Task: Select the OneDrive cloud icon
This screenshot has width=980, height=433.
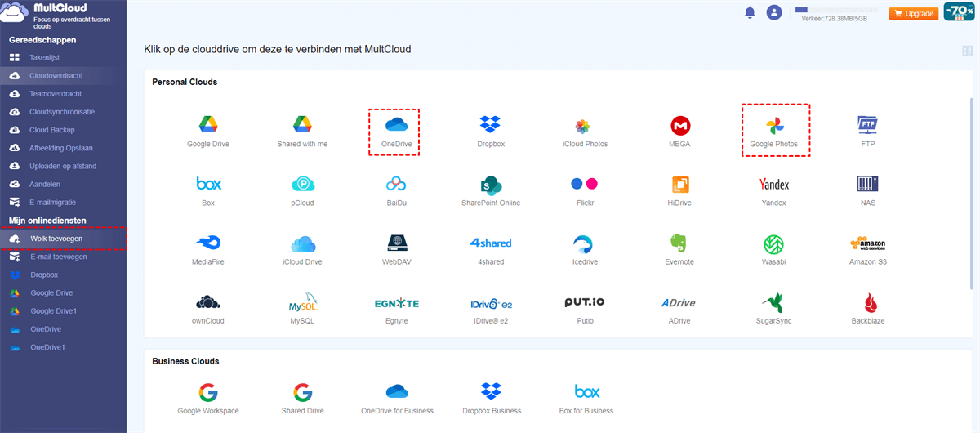Action: point(396,124)
